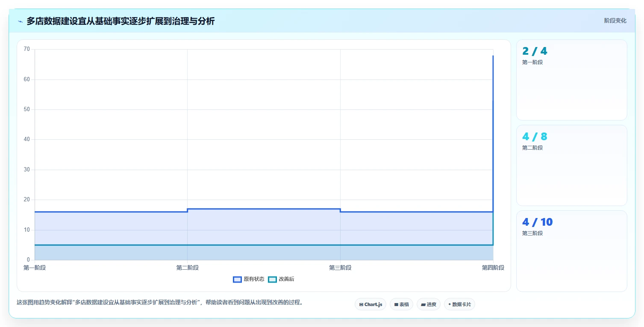Click the 进度 tag button
The width and height of the screenshot is (644, 327).
tap(429, 304)
